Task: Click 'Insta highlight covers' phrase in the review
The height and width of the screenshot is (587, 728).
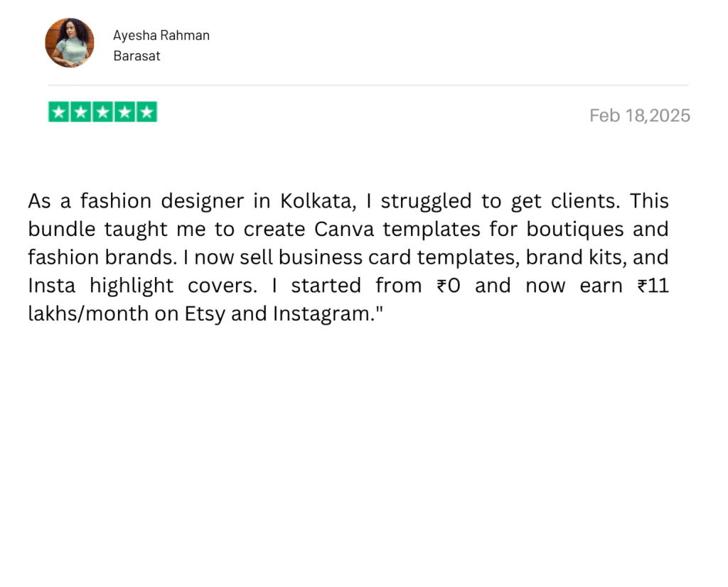Action: pos(142,286)
